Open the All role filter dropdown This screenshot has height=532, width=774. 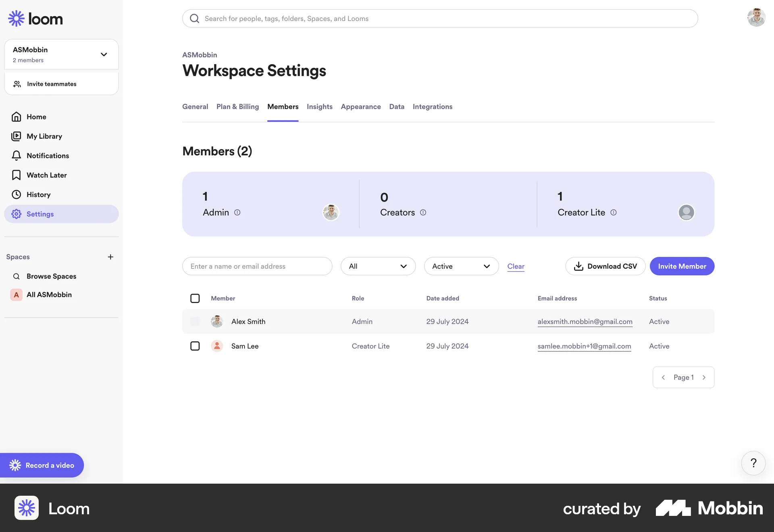378,266
